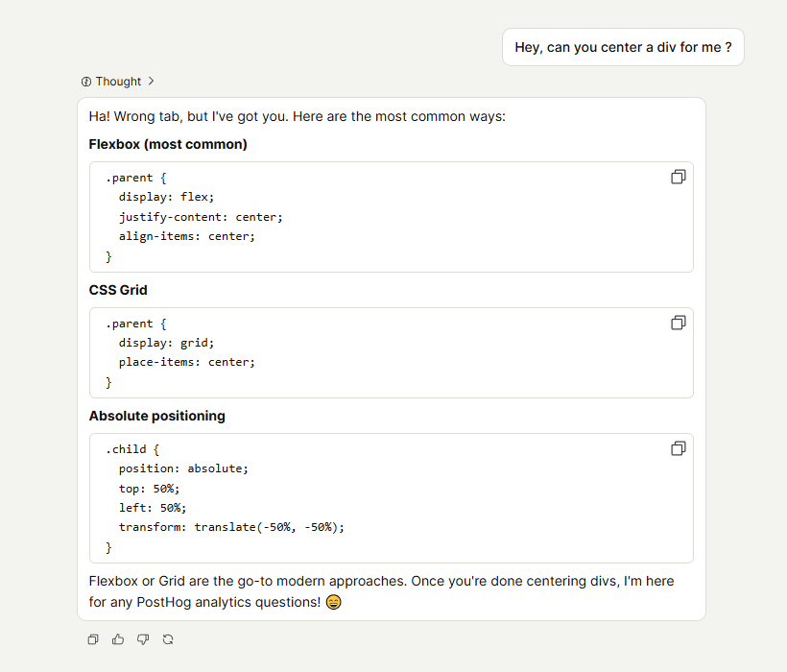This screenshot has width=787, height=672.
Task: Copy the full assistant response
Action: click(x=93, y=639)
